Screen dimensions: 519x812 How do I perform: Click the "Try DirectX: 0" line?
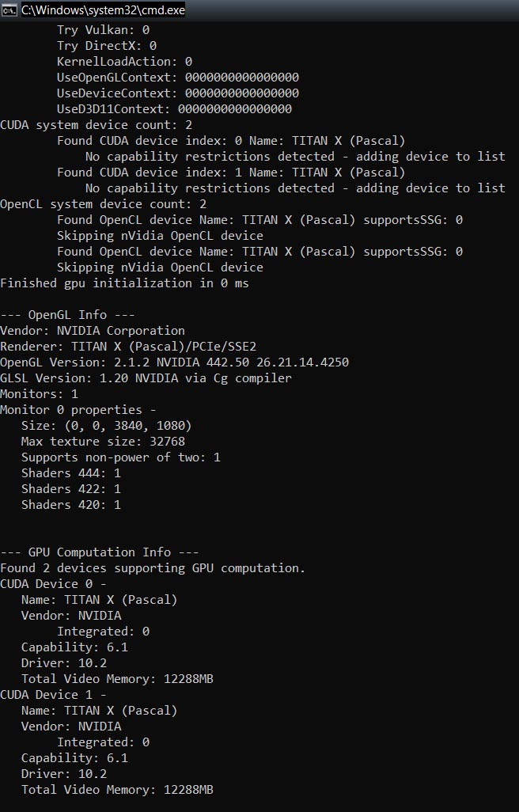click(x=107, y=46)
